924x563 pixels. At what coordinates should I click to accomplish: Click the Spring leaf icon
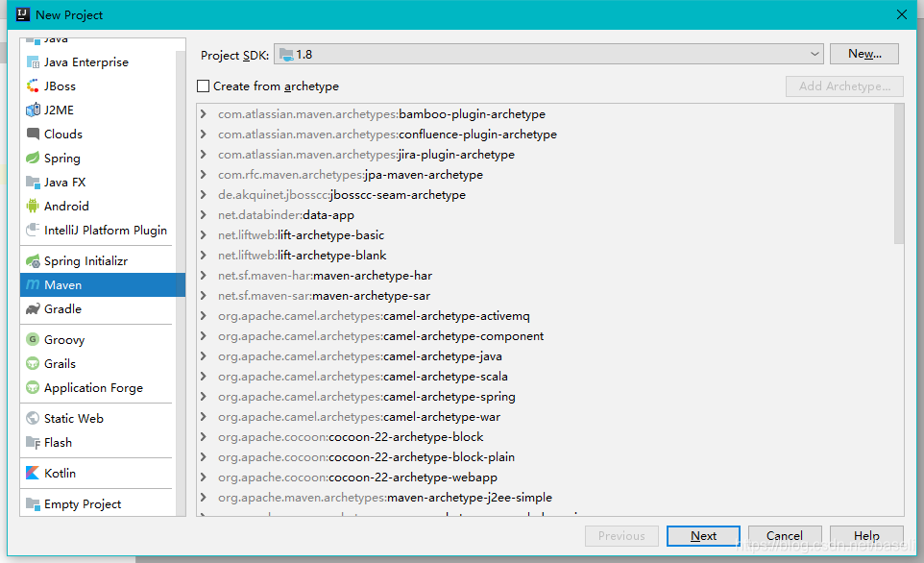point(33,158)
